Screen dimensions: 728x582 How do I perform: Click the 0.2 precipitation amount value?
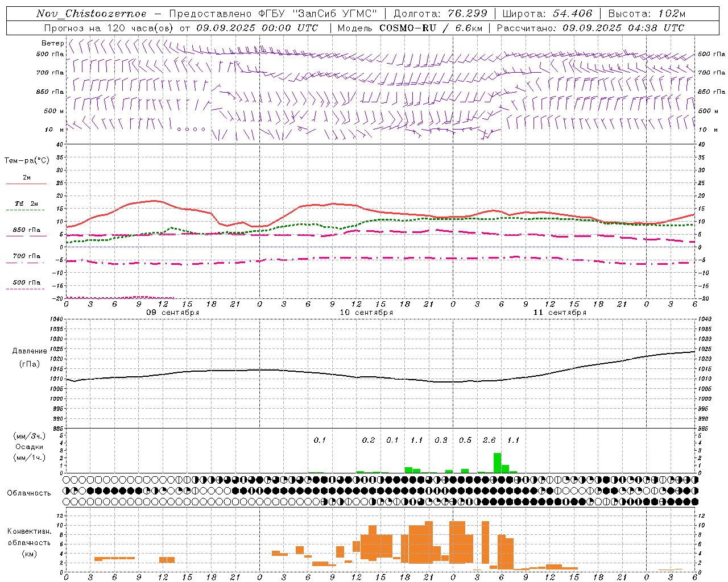coord(369,440)
